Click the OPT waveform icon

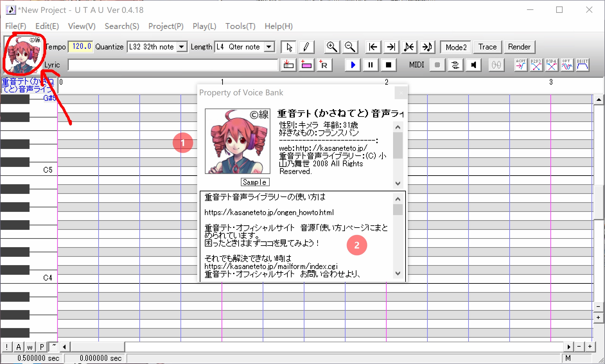click(x=567, y=65)
